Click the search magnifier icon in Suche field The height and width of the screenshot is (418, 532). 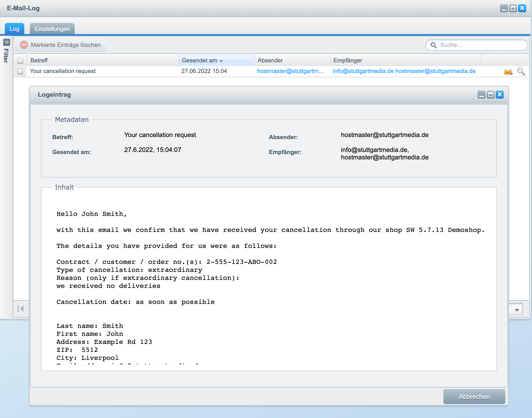[x=434, y=45]
